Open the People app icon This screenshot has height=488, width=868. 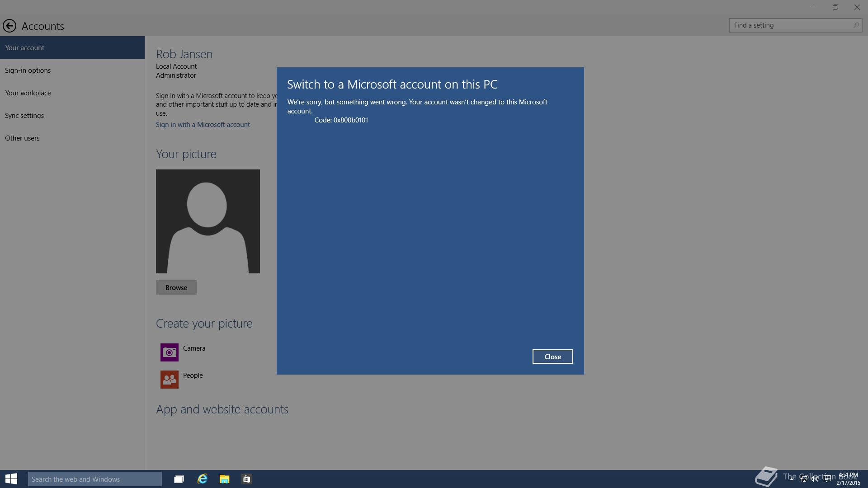170,380
